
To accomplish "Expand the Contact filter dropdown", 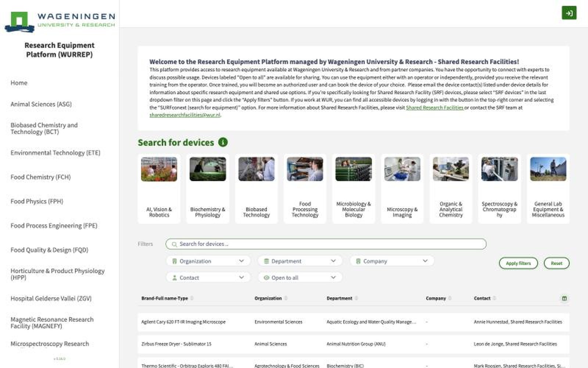I will (208, 277).
